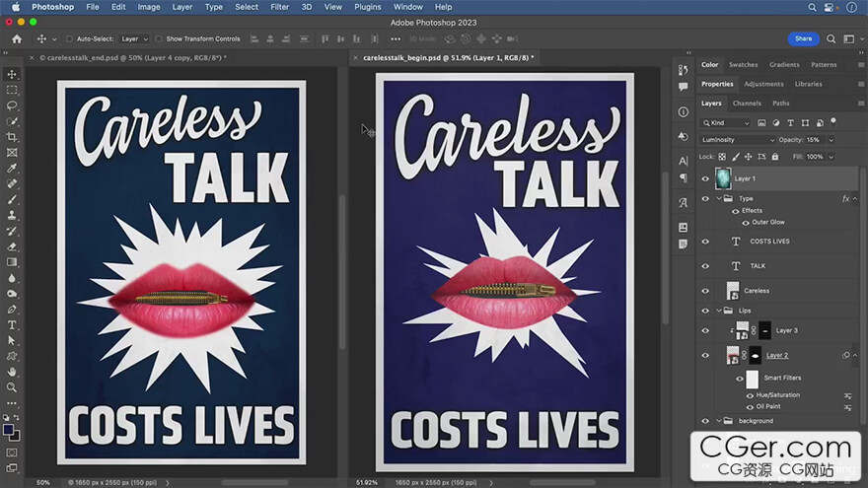Collapse the background group folder
Viewport: 868px width, 488px height.
point(719,421)
